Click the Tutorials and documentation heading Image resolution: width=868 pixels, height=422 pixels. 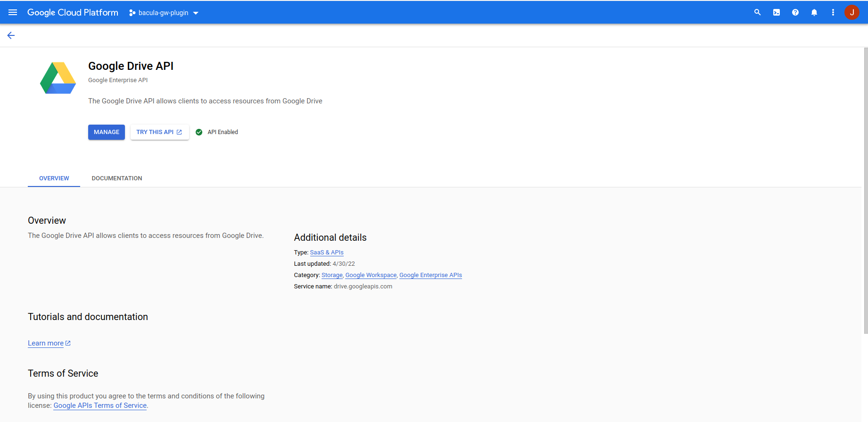click(88, 317)
